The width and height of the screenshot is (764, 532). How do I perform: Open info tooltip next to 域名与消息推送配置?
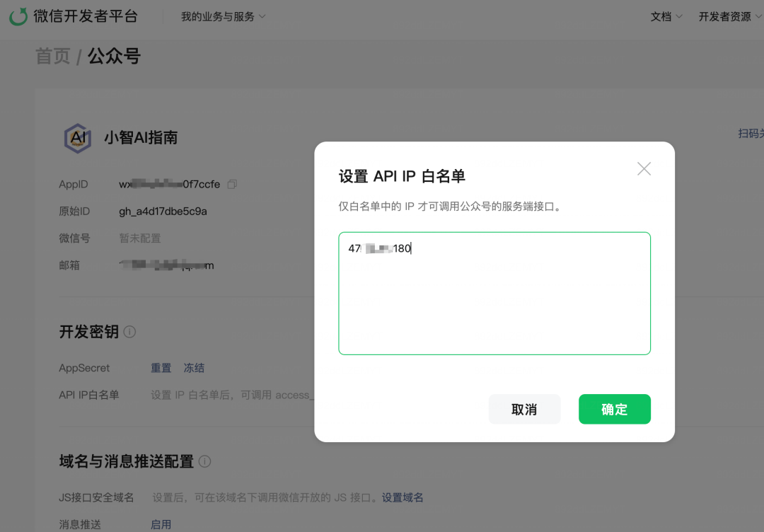[204, 461]
